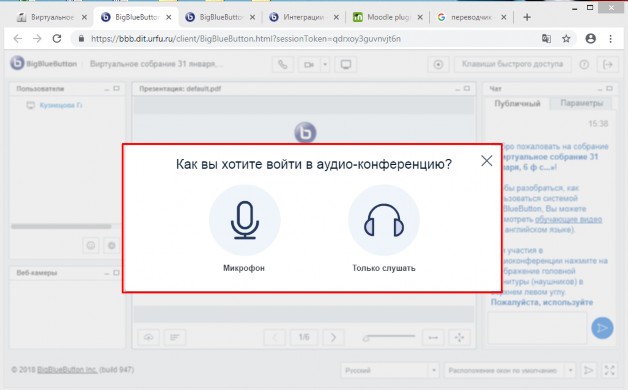Open webcam dropdown arrow in toolbar
This screenshot has height=390, width=628.
tap(325, 64)
